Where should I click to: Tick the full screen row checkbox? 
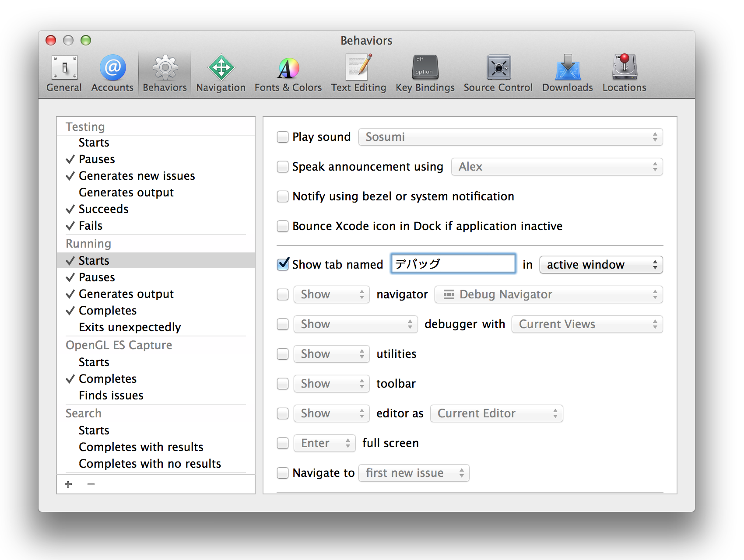(x=283, y=443)
